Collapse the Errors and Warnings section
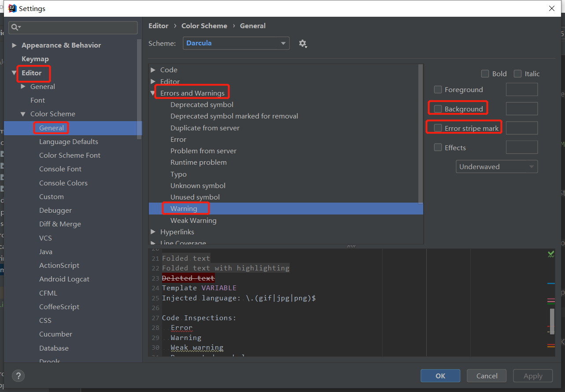 click(153, 92)
